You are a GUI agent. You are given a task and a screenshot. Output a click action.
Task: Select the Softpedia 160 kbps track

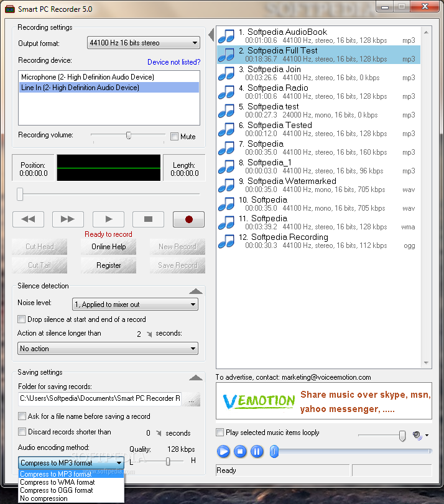tap(318, 148)
